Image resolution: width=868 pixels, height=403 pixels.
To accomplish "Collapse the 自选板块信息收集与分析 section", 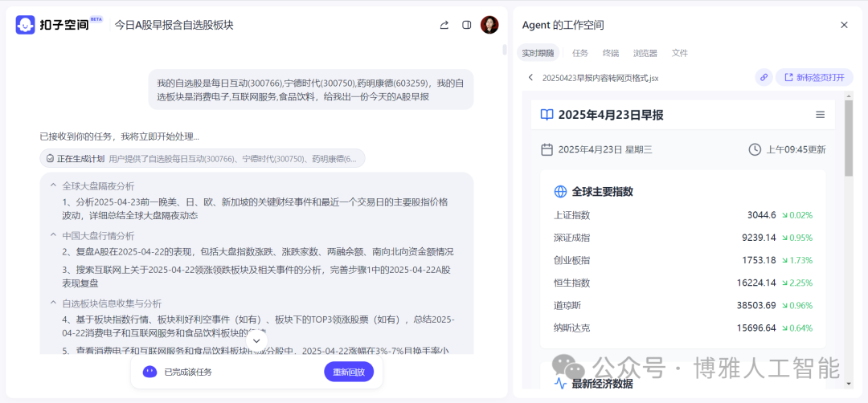I will point(54,303).
